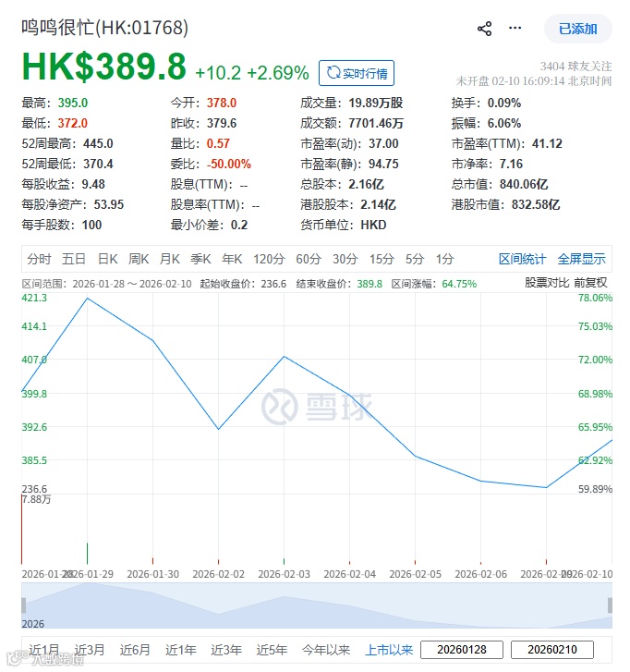Click the stock title 鸣鸣很忙(HK:01768)

[105, 28]
